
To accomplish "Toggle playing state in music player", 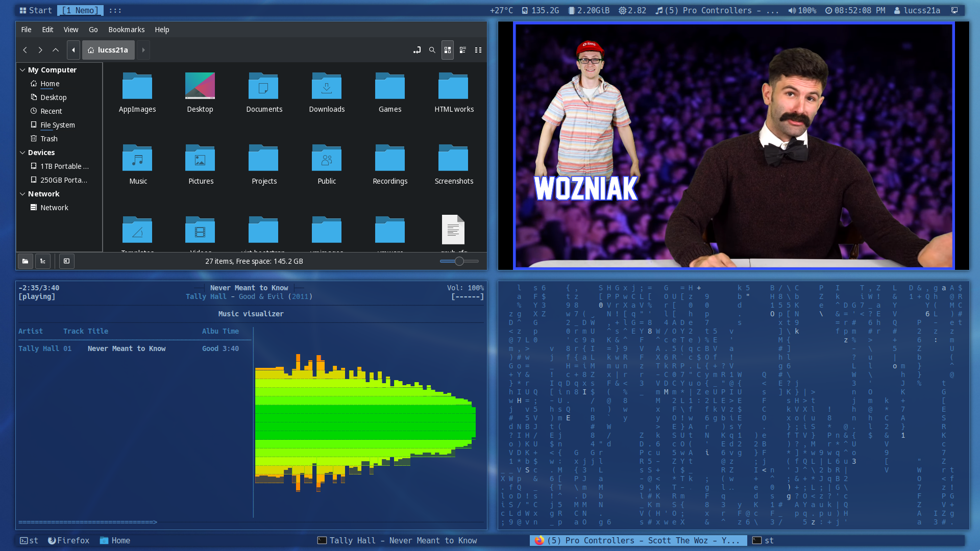I will 37,296.
